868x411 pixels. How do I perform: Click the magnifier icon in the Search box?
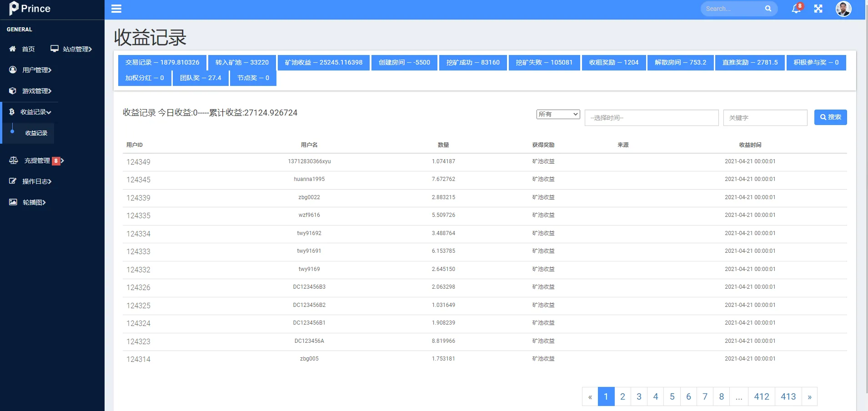coord(768,9)
